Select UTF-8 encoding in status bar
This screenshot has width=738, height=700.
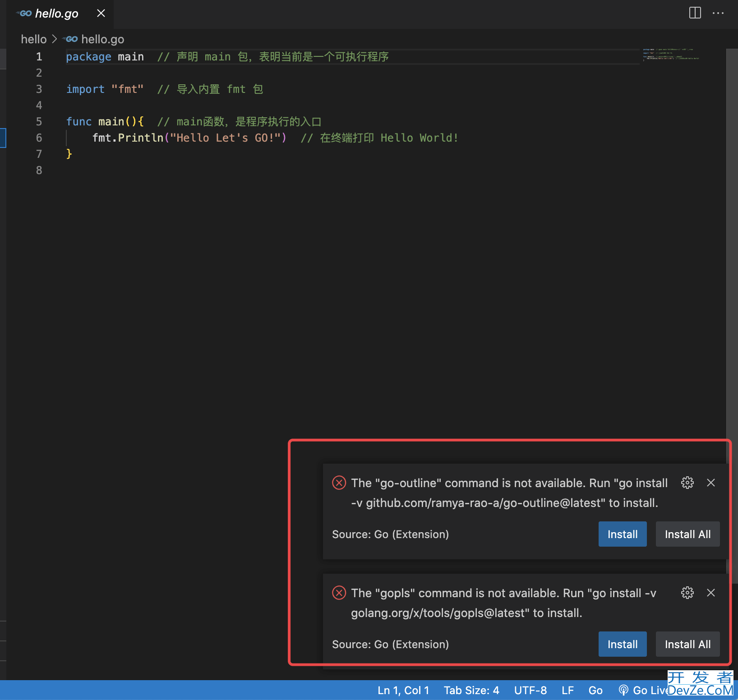530,691
